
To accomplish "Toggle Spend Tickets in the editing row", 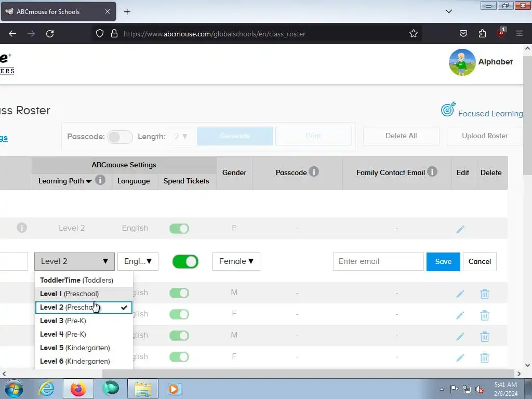I will click(185, 262).
